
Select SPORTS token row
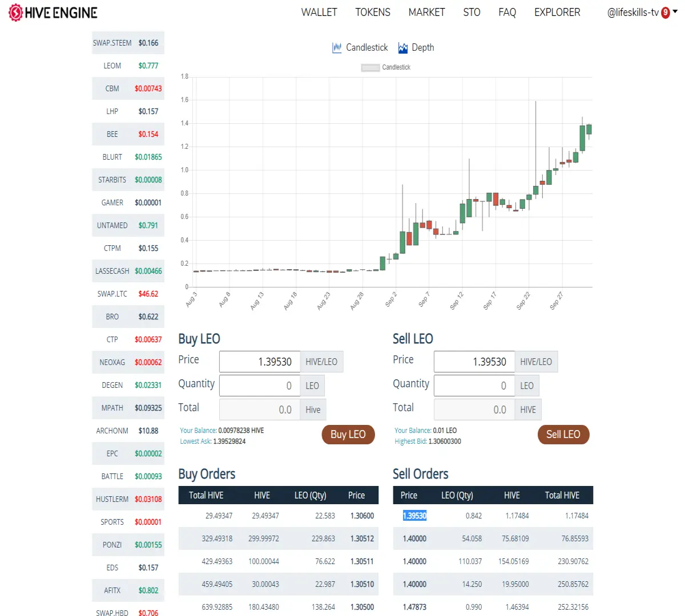[x=128, y=522]
